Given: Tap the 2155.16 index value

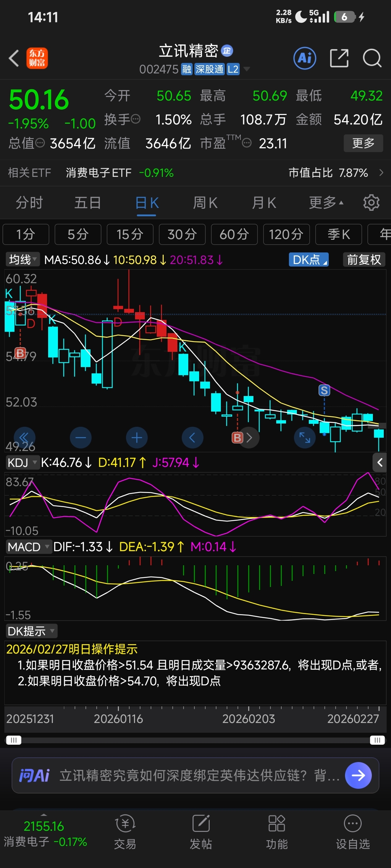Looking at the screenshot, I should (44, 826).
